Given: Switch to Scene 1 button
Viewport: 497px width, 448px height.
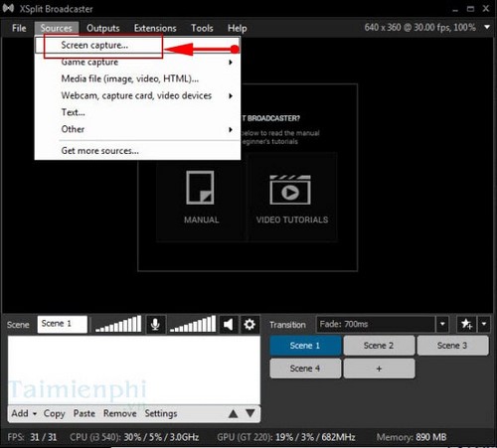Looking at the screenshot, I should pyautogui.click(x=305, y=346).
